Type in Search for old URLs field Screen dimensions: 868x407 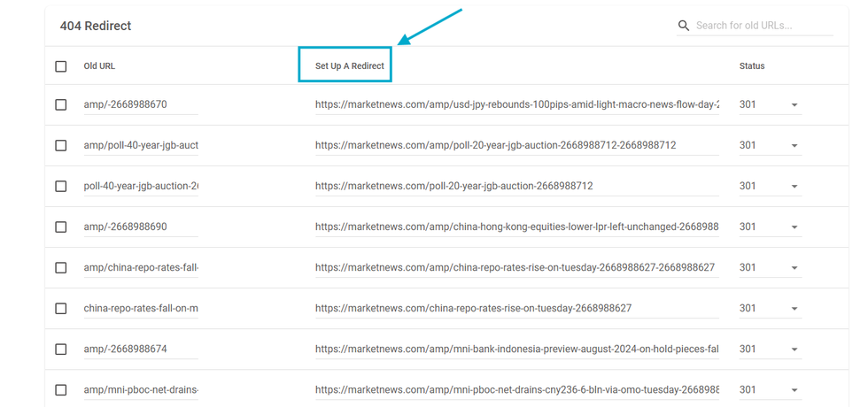point(763,26)
